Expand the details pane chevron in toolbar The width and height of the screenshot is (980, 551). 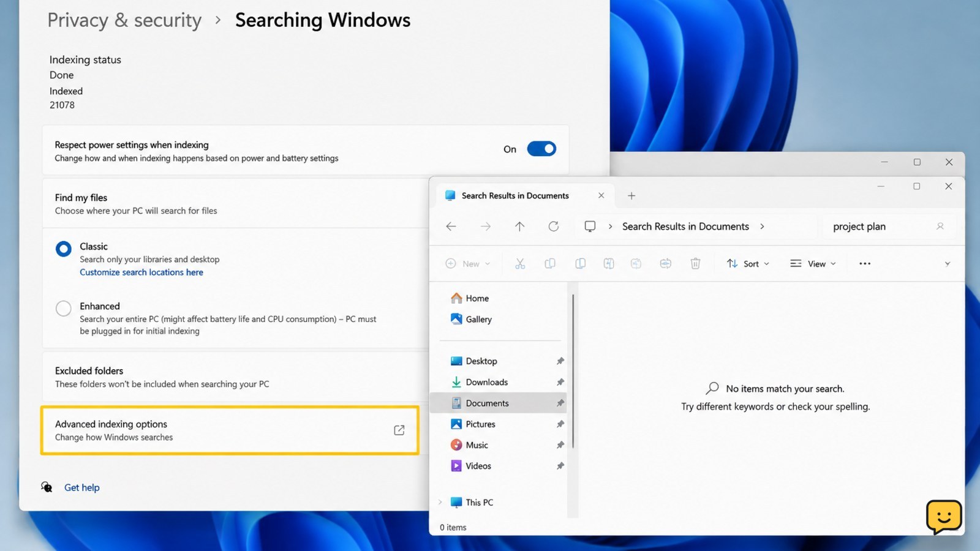948,264
